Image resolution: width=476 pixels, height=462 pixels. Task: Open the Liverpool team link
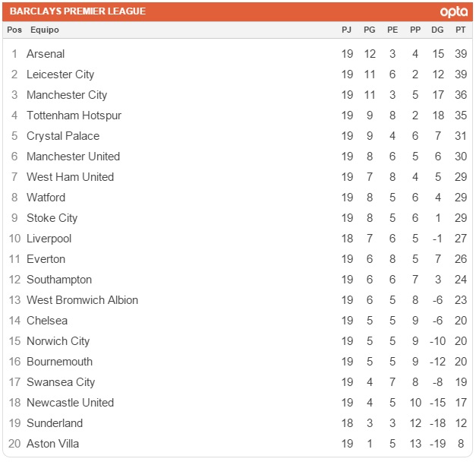click(49, 239)
